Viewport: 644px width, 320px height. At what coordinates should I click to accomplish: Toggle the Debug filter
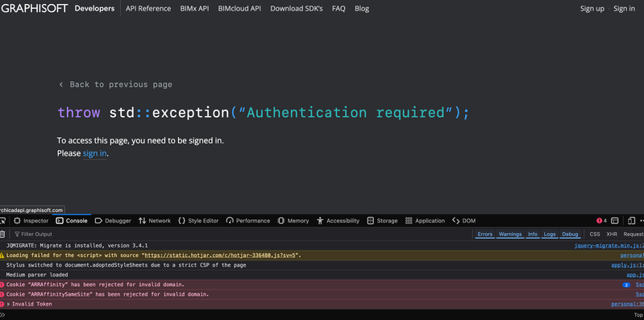(570, 234)
